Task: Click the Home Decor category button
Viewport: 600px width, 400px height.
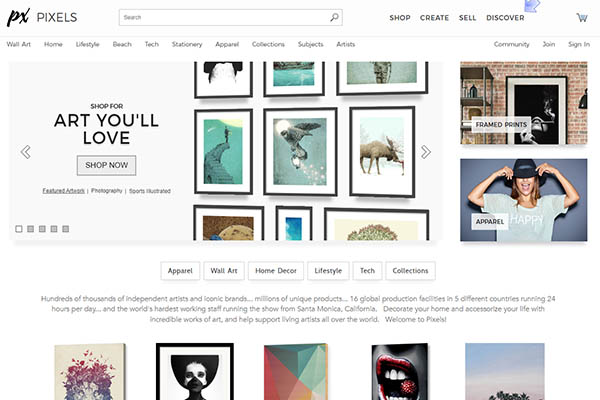Action: [x=275, y=271]
